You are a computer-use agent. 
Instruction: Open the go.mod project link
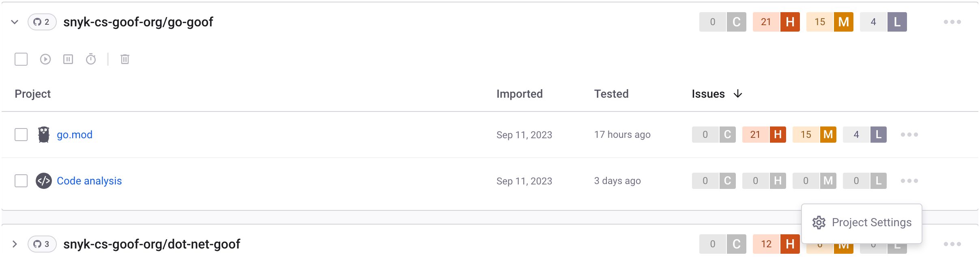tap(75, 134)
